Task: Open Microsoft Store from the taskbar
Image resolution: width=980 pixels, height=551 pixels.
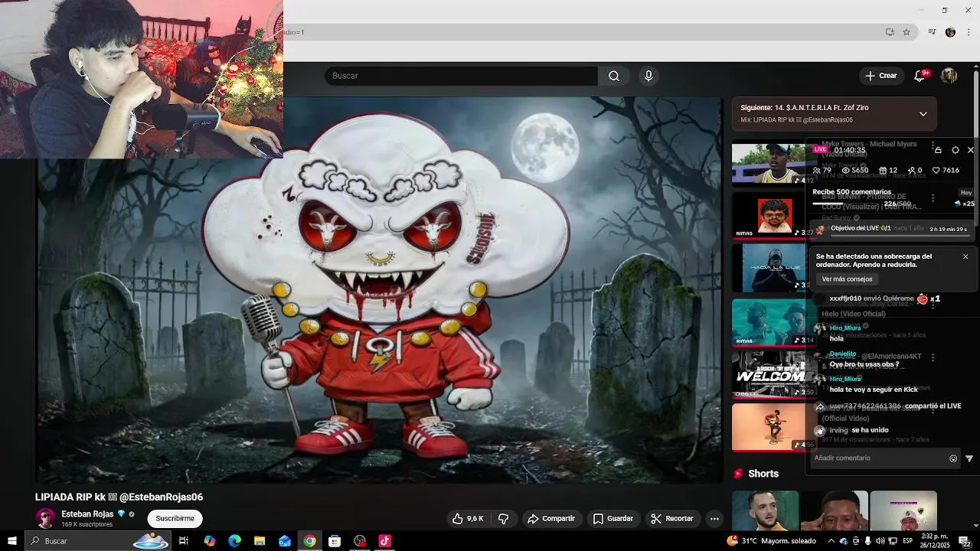Action: tap(335, 541)
